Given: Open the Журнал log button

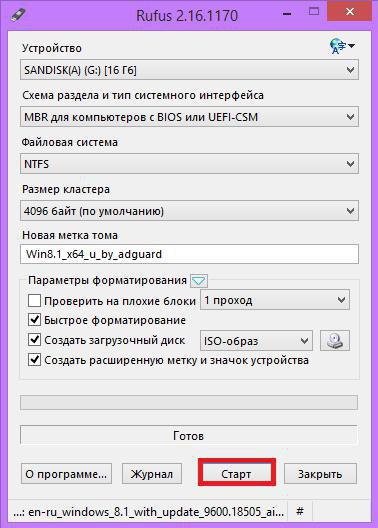Looking at the screenshot, I should click(152, 474).
